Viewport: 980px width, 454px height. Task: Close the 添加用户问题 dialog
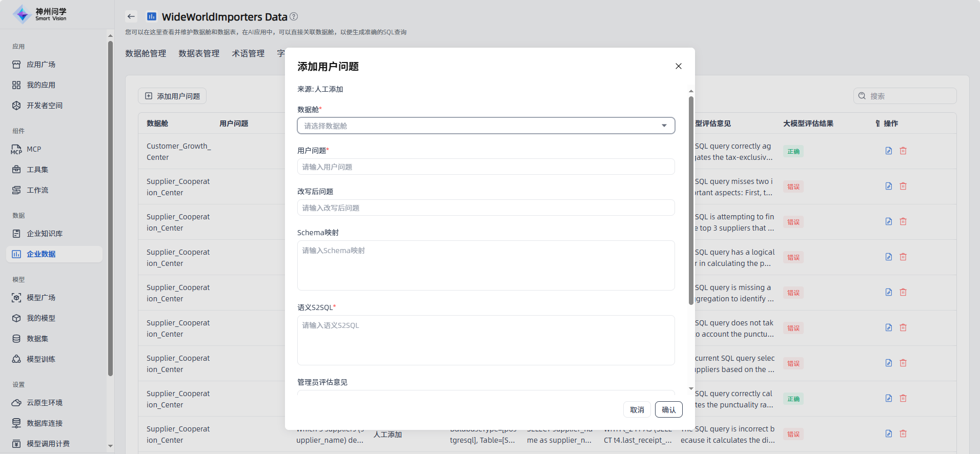[678, 66]
